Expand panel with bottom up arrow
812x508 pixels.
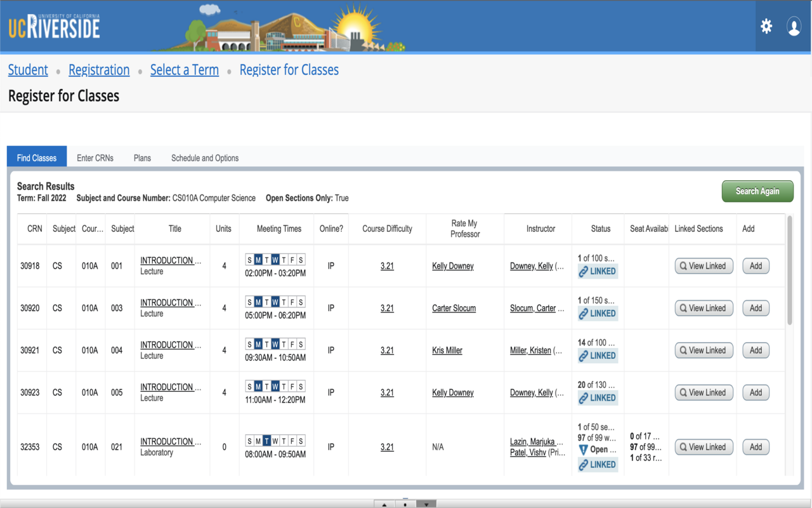[x=384, y=504]
